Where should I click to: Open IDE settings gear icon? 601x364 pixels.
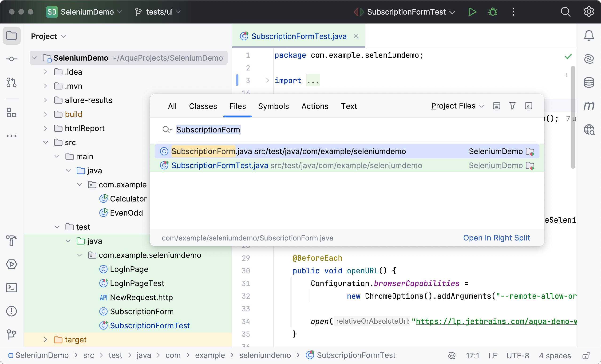(x=589, y=12)
